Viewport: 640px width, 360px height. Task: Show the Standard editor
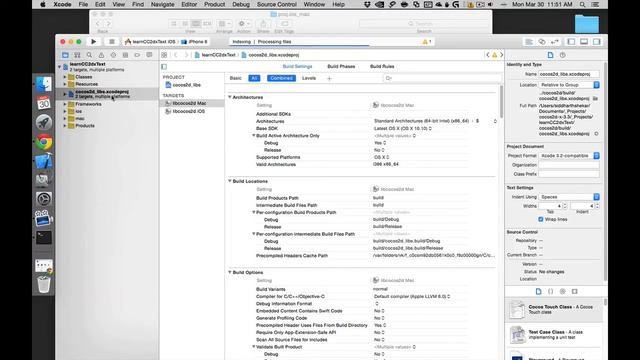tap(529, 42)
